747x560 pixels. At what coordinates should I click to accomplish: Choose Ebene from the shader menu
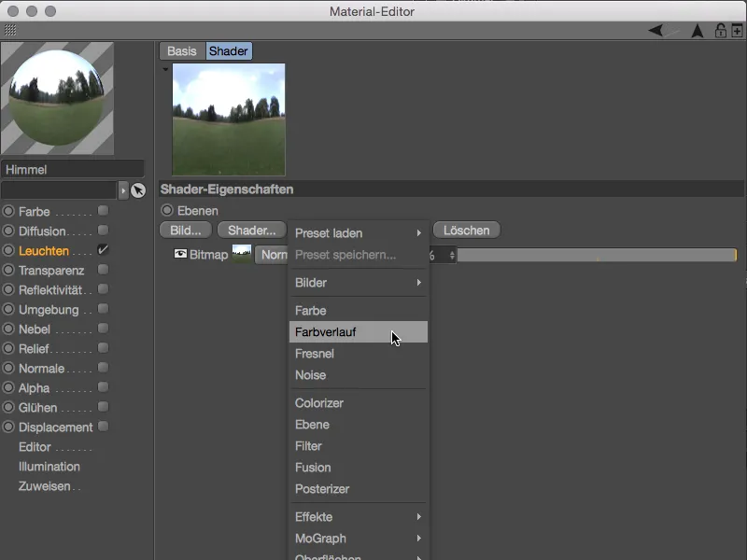click(359, 425)
